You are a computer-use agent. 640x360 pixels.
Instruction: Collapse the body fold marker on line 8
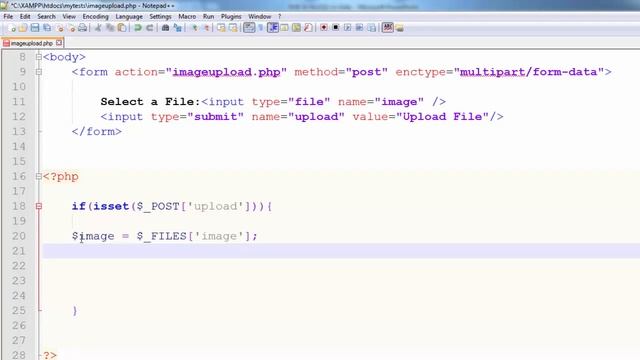(x=39, y=57)
